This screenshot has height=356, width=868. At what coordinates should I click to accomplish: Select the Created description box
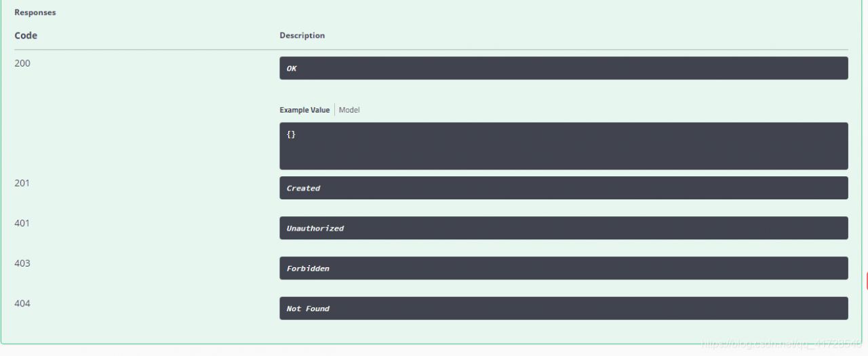tap(564, 188)
